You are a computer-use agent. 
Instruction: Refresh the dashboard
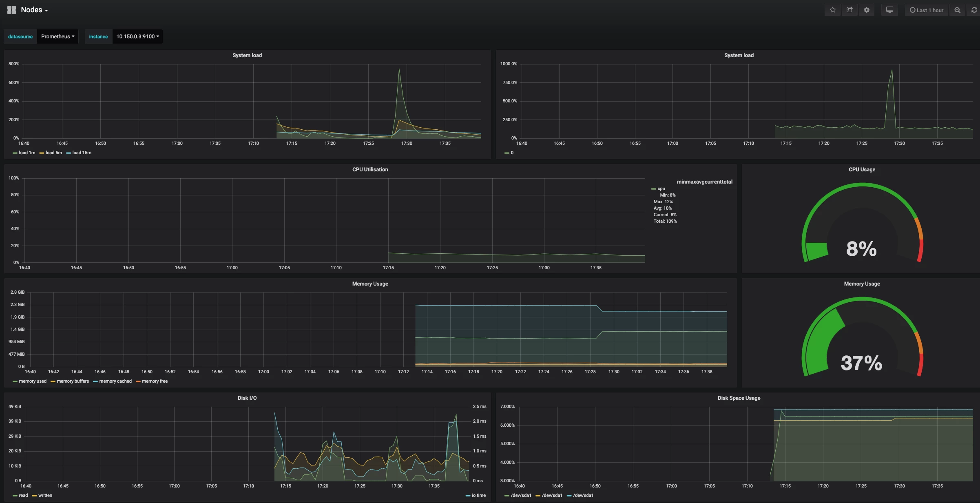[x=974, y=10]
